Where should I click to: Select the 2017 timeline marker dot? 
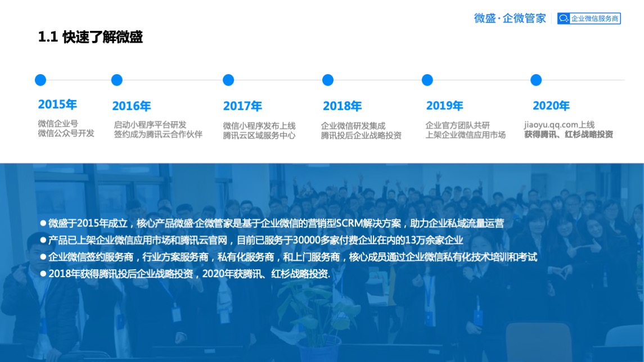228,80
